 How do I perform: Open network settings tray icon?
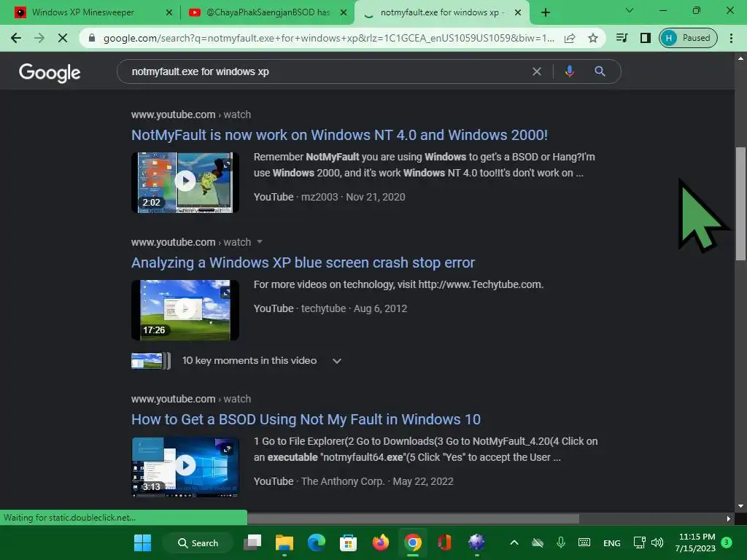click(639, 542)
